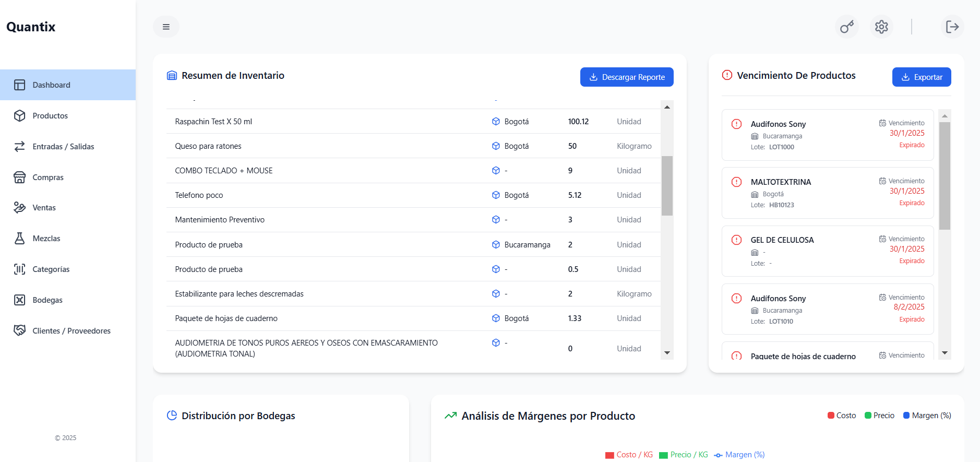980x462 pixels.
Task: Click the Bodegas sidebar icon
Action: [19, 300]
